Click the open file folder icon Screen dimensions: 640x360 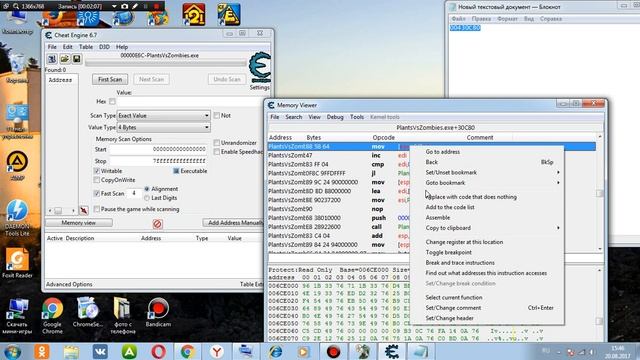click(64, 59)
